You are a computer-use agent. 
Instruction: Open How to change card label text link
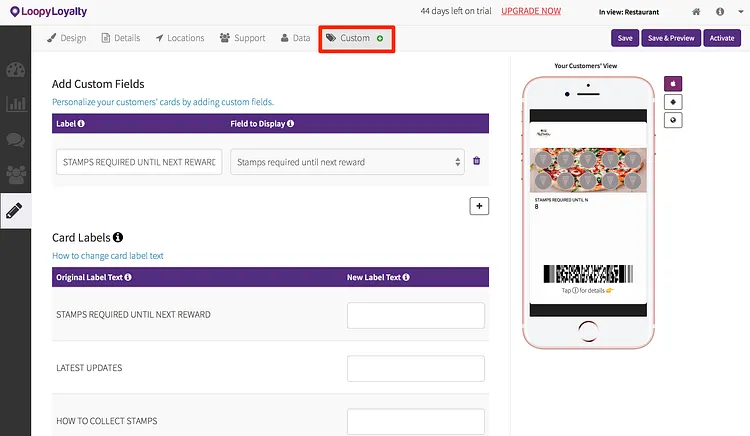(x=108, y=256)
